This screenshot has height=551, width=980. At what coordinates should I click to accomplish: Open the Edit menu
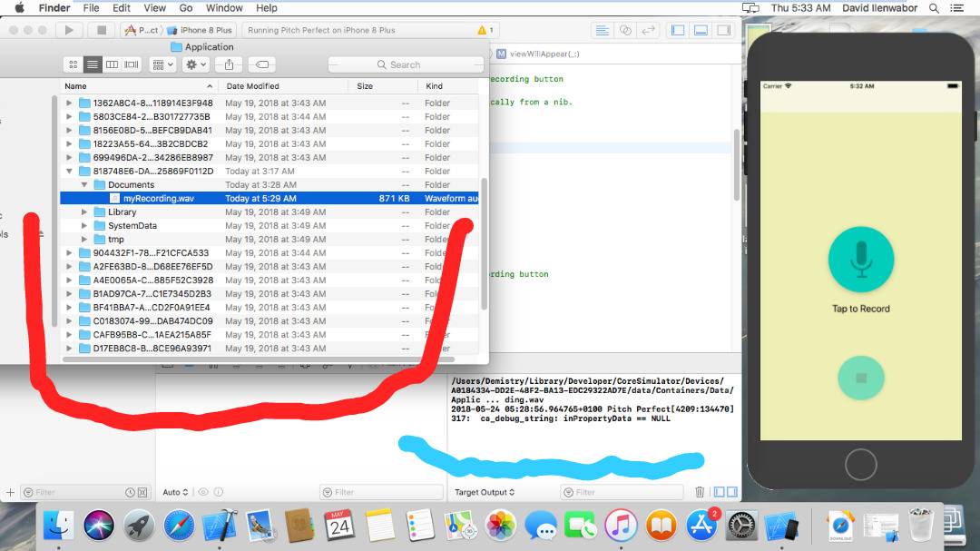click(122, 8)
